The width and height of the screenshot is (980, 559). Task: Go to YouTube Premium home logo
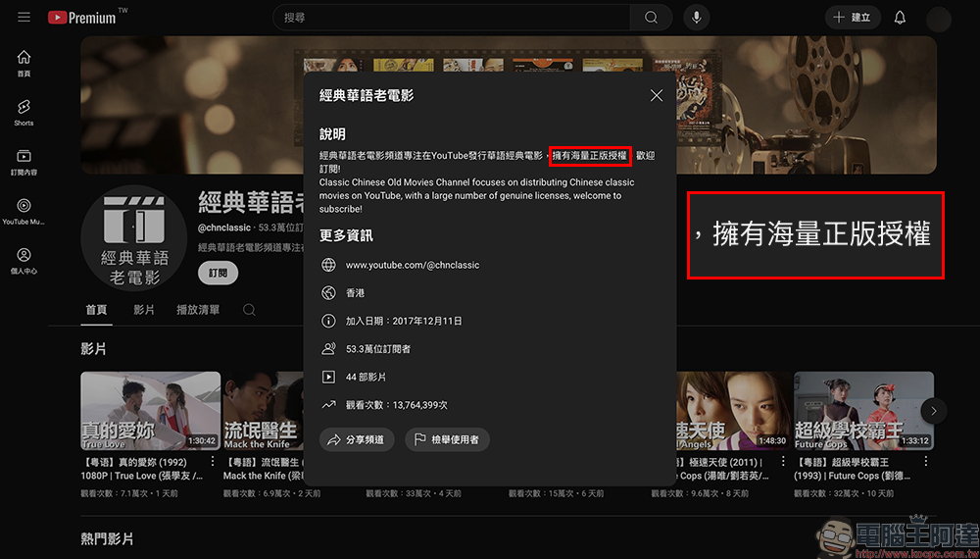pyautogui.click(x=82, y=18)
